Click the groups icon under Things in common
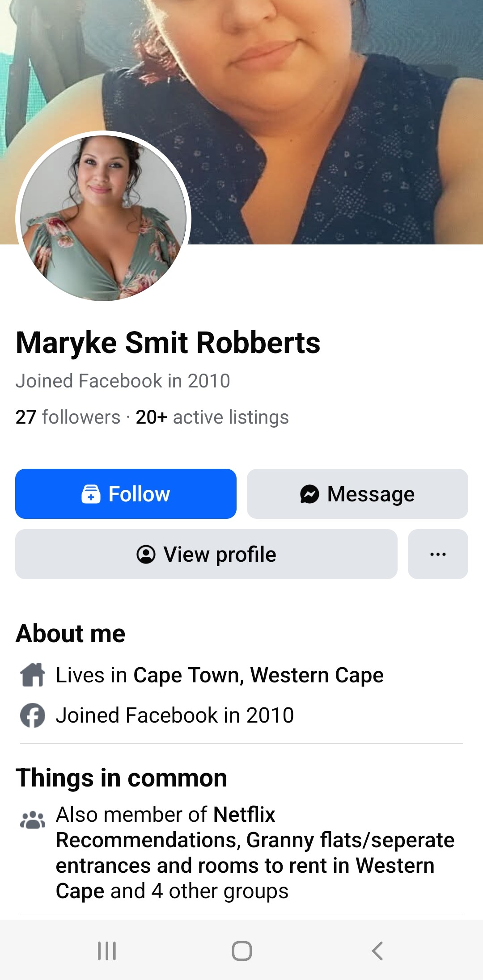The height and width of the screenshot is (980, 483). click(x=33, y=820)
